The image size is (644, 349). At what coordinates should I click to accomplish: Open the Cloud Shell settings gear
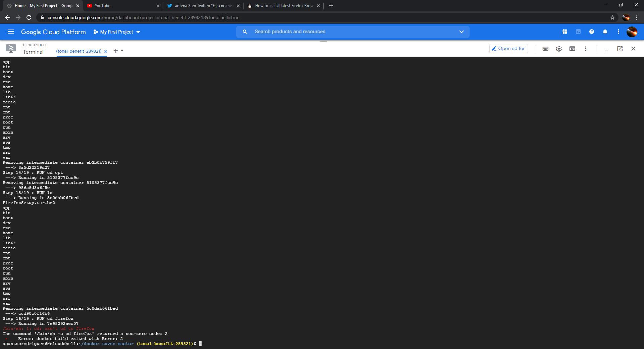559,49
